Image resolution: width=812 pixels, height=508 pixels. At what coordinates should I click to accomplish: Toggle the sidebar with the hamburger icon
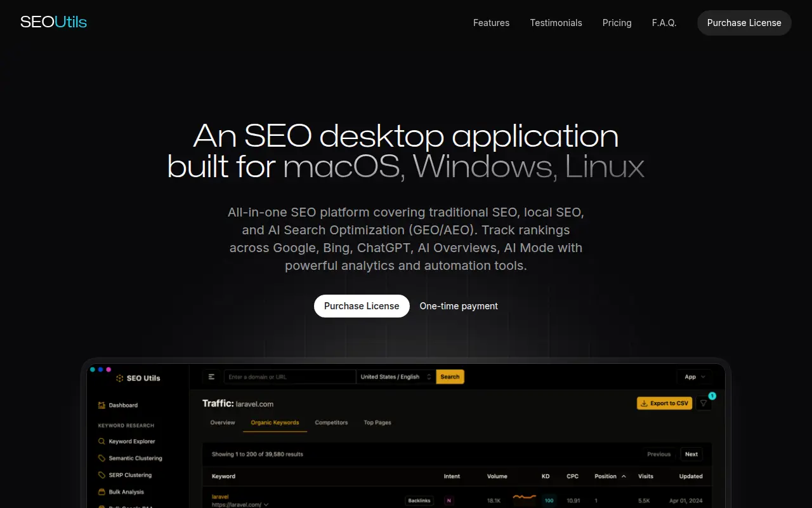coord(212,377)
